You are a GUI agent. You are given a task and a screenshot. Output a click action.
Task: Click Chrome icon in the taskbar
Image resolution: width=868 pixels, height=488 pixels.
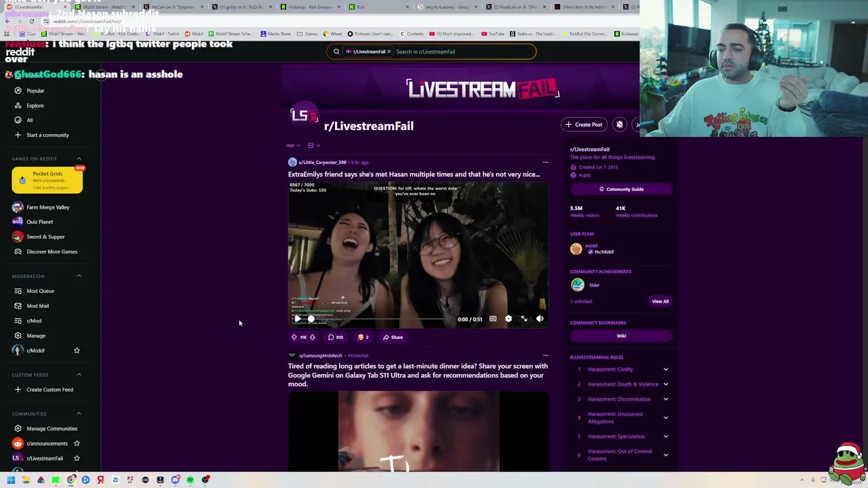(71, 480)
